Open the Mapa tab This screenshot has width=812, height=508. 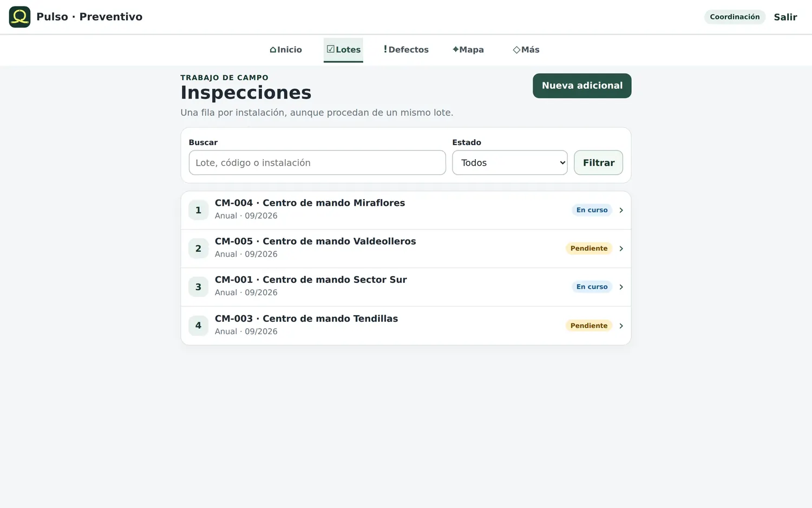pos(468,50)
